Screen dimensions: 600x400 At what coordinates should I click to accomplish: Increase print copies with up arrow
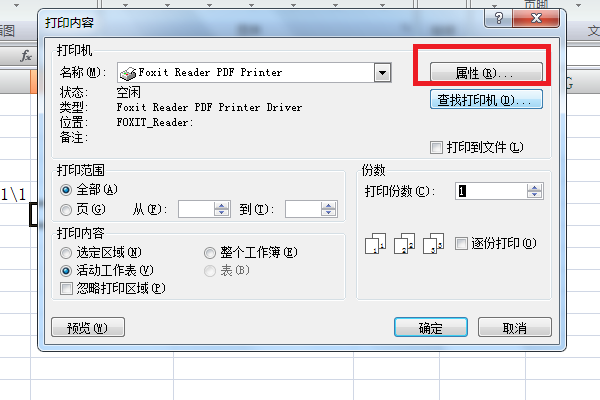(x=535, y=187)
